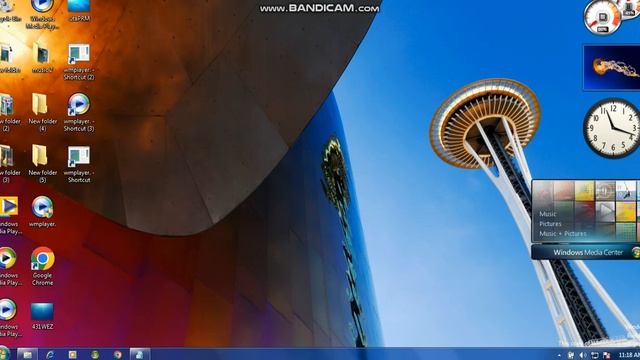Open the Google Chrome desktop shortcut
This screenshot has height=360, width=640.
click(42, 266)
